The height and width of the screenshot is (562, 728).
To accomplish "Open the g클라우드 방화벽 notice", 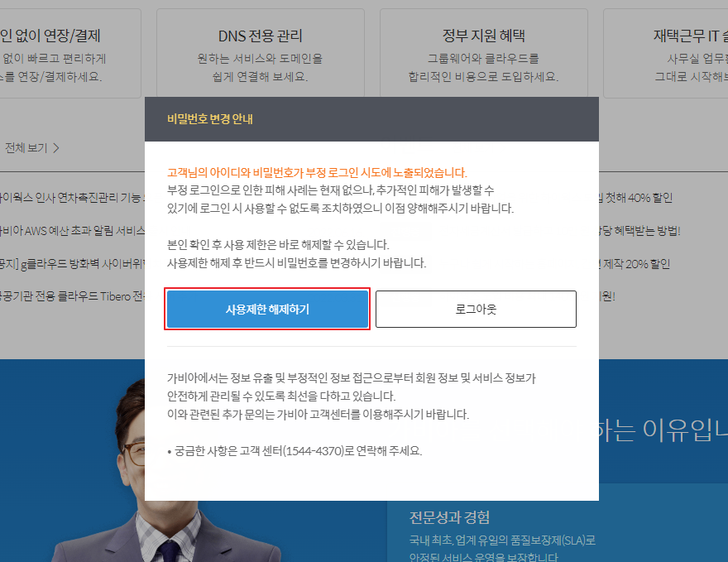I will point(73,264).
